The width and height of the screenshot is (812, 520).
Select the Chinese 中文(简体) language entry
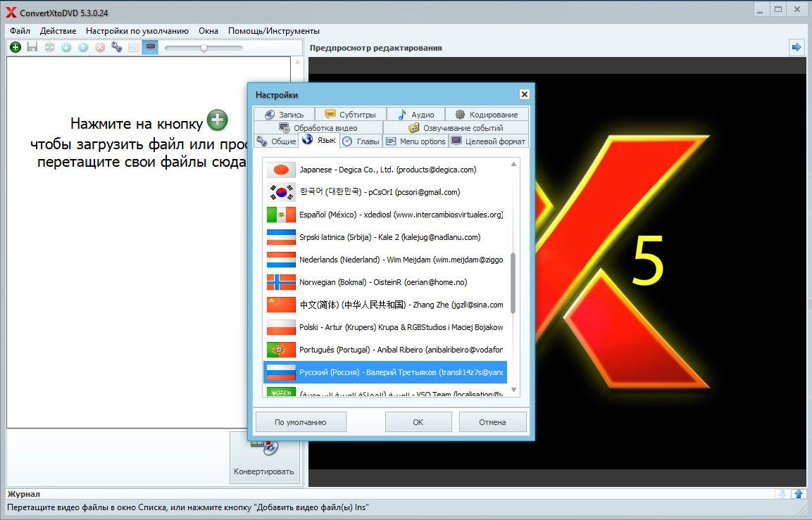point(385,305)
